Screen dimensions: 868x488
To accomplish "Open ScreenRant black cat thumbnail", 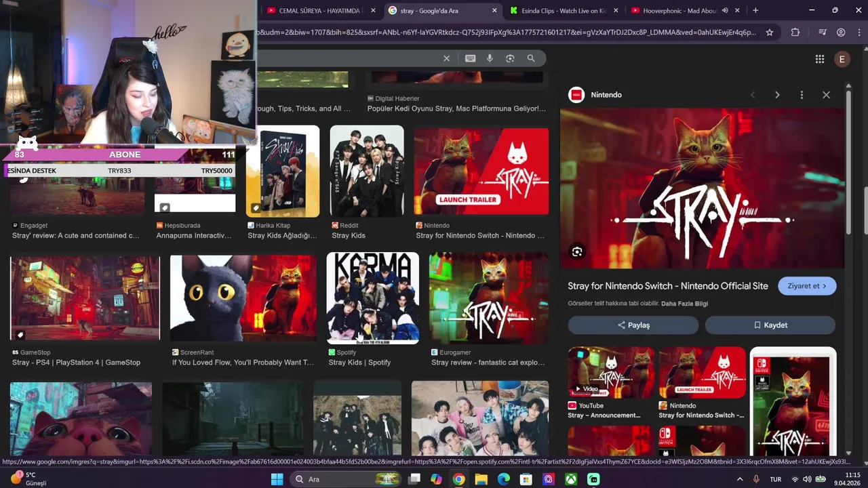I will pos(243,298).
